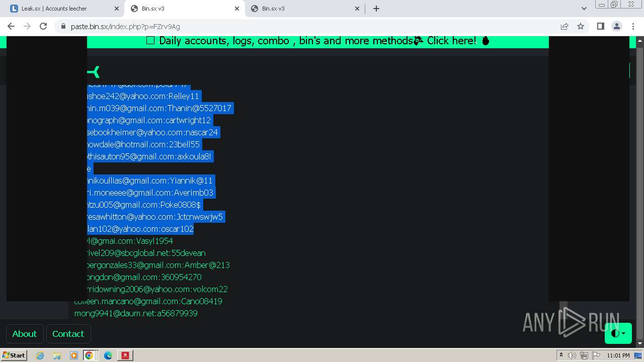The image size is (644, 362).
Task: View site information lock icon
Action: click(x=63, y=26)
